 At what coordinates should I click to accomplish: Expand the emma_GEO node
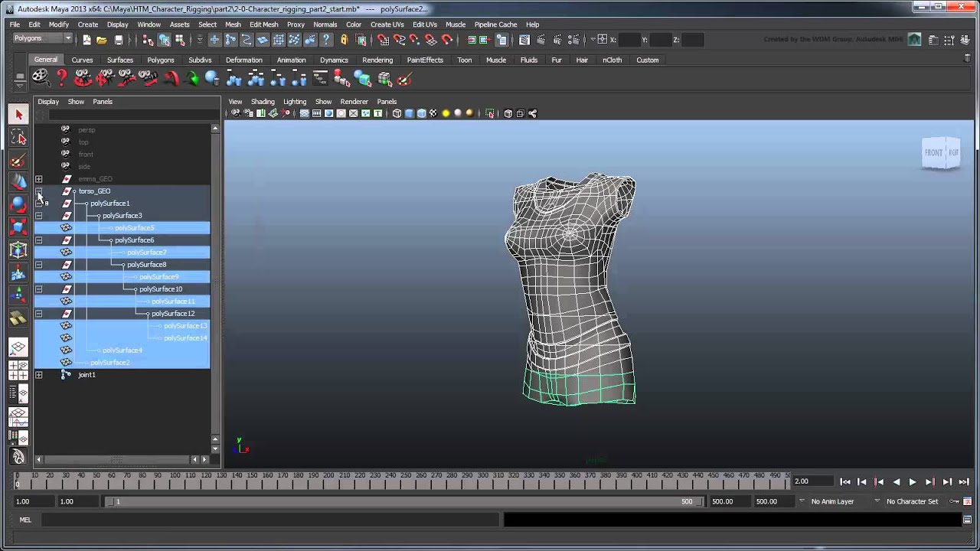[38, 179]
